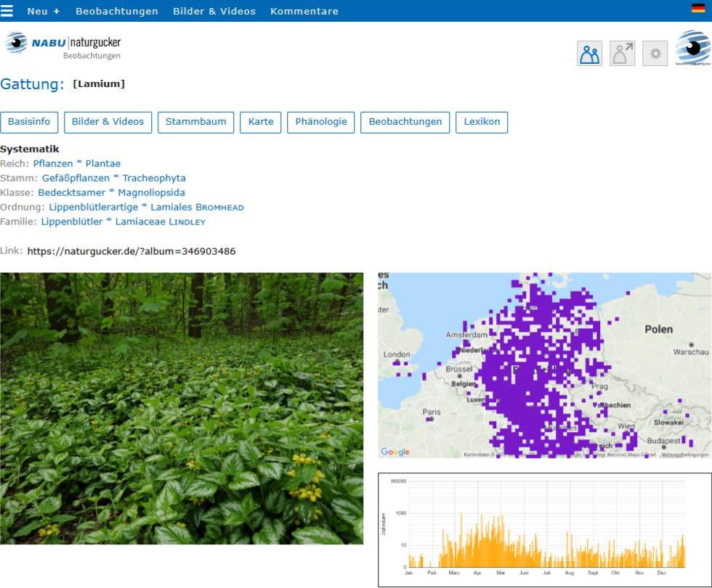The image size is (712, 588).
Task: Open the Lippenblütlerartige * Lamiales link
Action: click(x=146, y=207)
